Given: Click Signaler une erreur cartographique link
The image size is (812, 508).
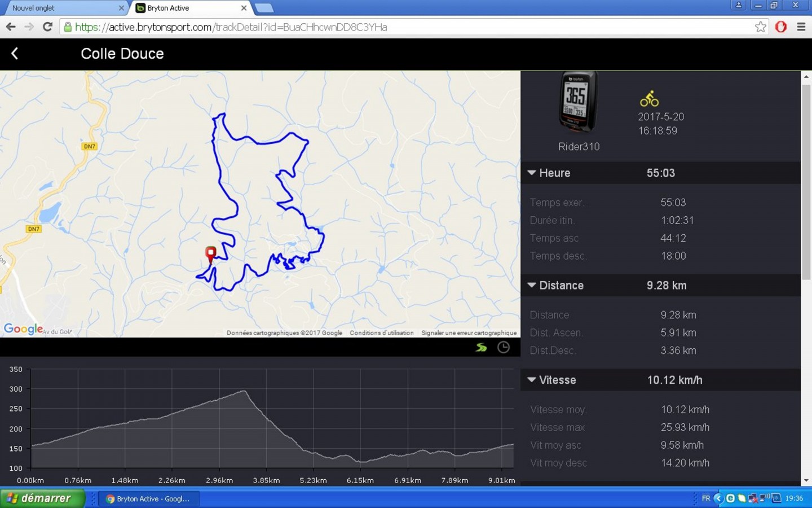Looking at the screenshot, I should point(469,333).
